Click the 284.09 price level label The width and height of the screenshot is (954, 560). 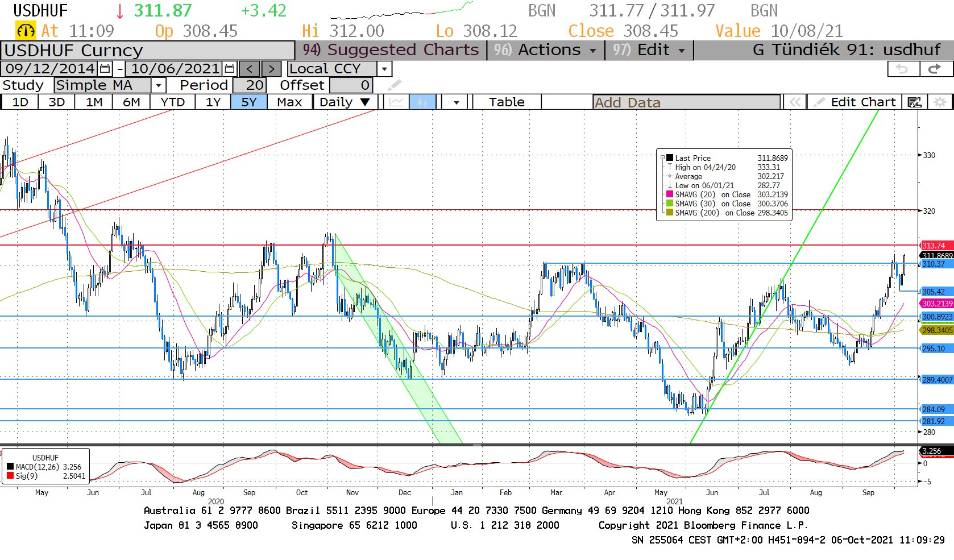(936, 409)
